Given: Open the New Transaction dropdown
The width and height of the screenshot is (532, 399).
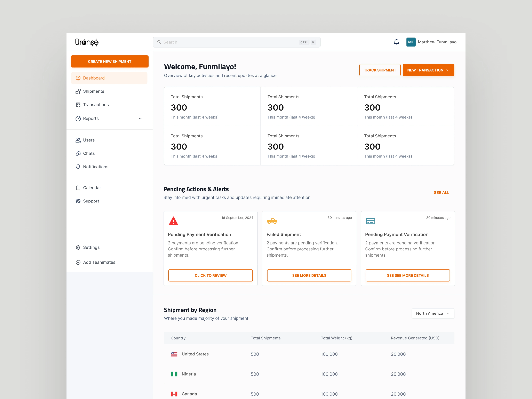Looking at the screenshot, I should coord(429,70).
